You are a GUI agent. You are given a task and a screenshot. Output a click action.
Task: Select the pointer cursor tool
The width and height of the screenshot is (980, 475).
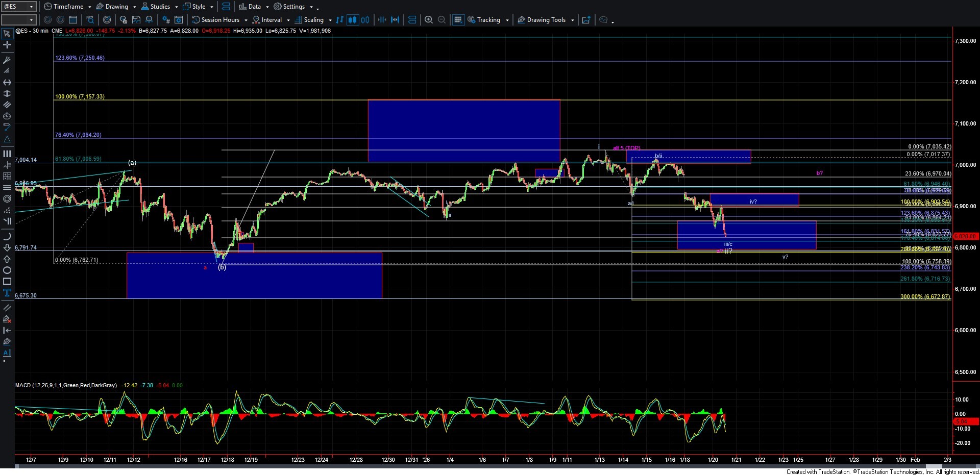[x=7, y=34]
